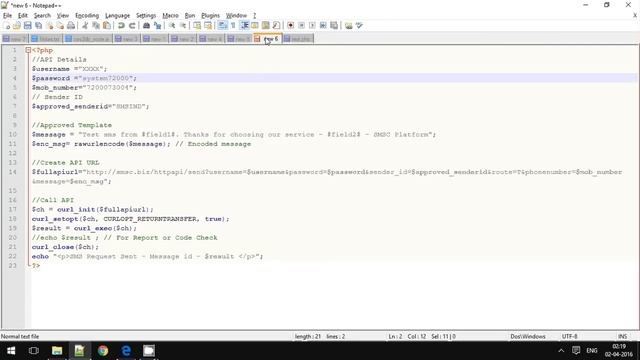Click the Save All toolbar icon
Viewport: 640px width, 360px height.
pyautogui.click(x=38, y=25)
